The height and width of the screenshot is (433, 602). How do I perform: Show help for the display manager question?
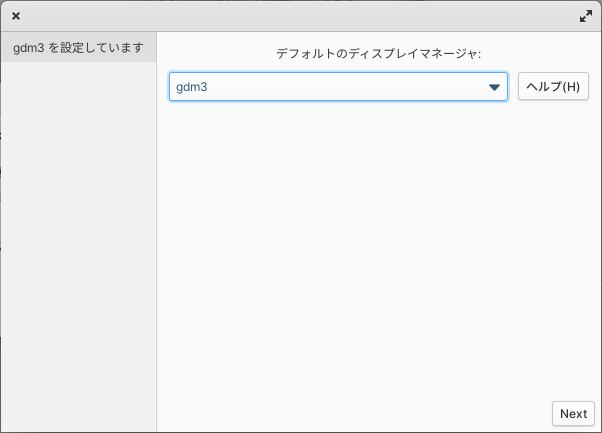click(553, 86)
